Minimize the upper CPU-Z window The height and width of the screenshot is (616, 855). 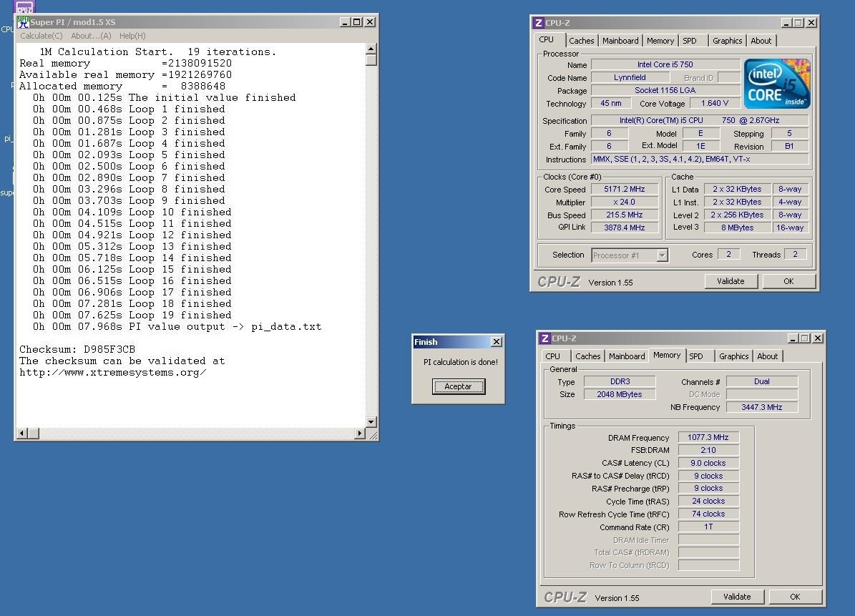(786, 23)
